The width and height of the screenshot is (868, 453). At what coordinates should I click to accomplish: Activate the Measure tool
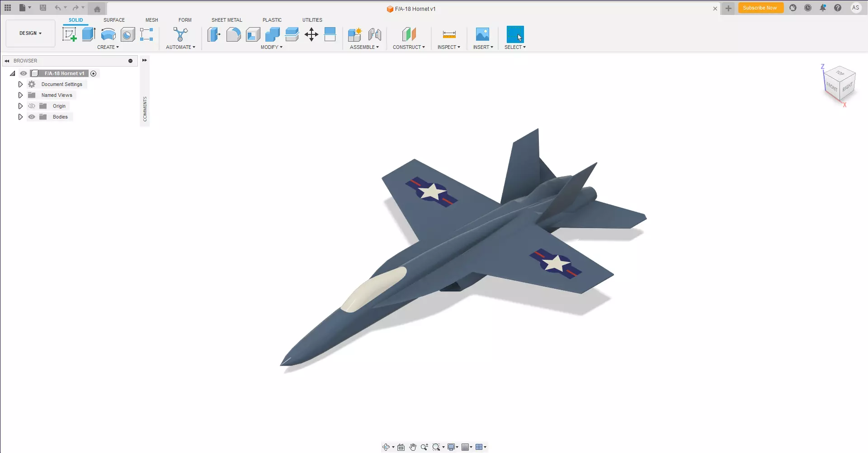point(449,34)
